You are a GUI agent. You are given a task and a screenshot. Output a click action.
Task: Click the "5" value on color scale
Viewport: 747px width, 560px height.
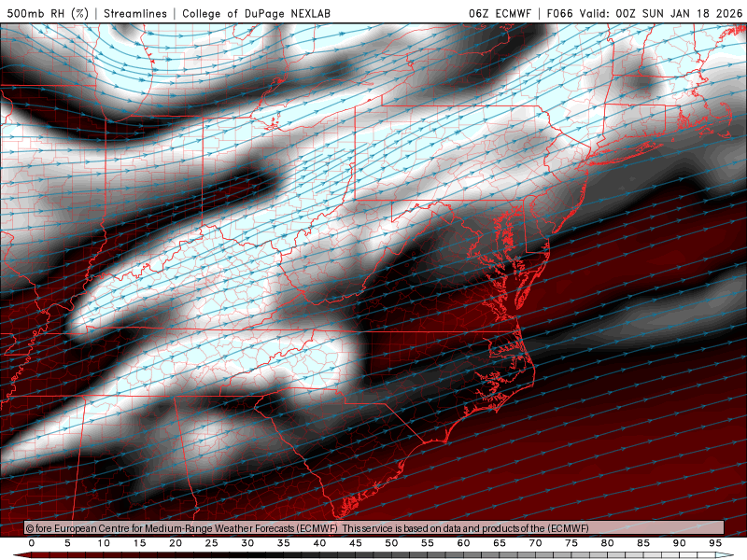[x=67, y=543]
